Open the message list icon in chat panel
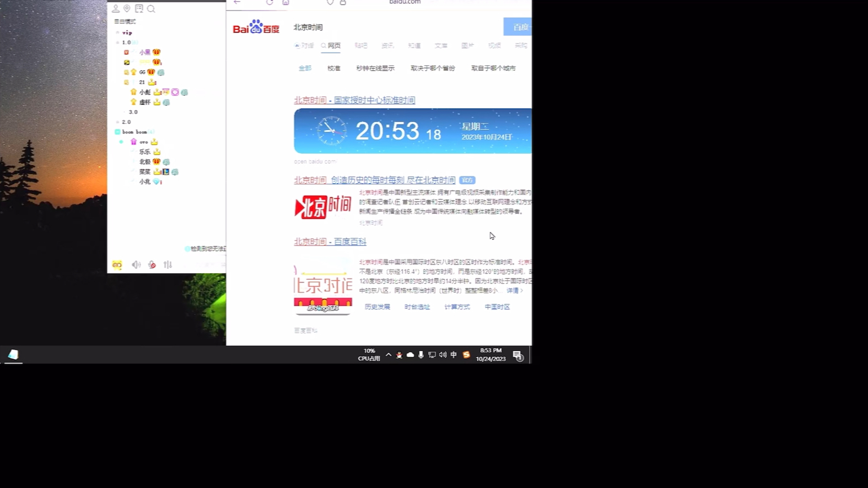This screenshot has width=868, height=488. (x=139, y=9)
